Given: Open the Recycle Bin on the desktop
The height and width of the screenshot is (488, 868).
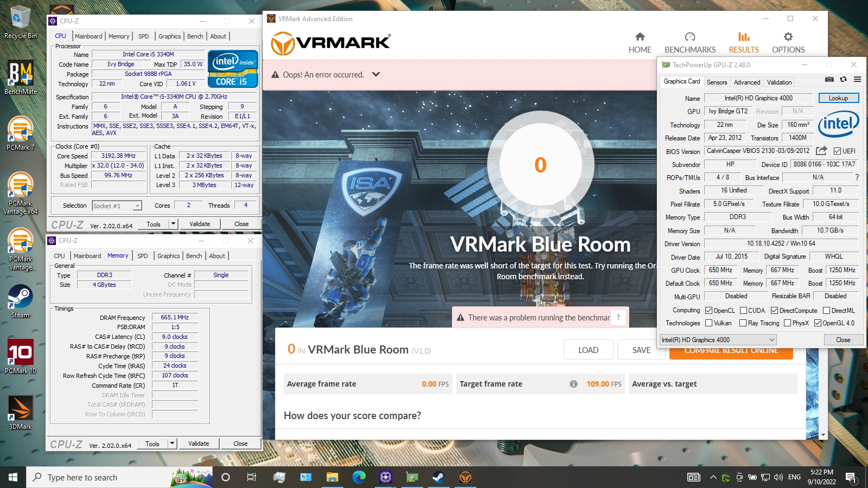Looking at the screenshot, I should pyautogui.click(x=21, y=22).
